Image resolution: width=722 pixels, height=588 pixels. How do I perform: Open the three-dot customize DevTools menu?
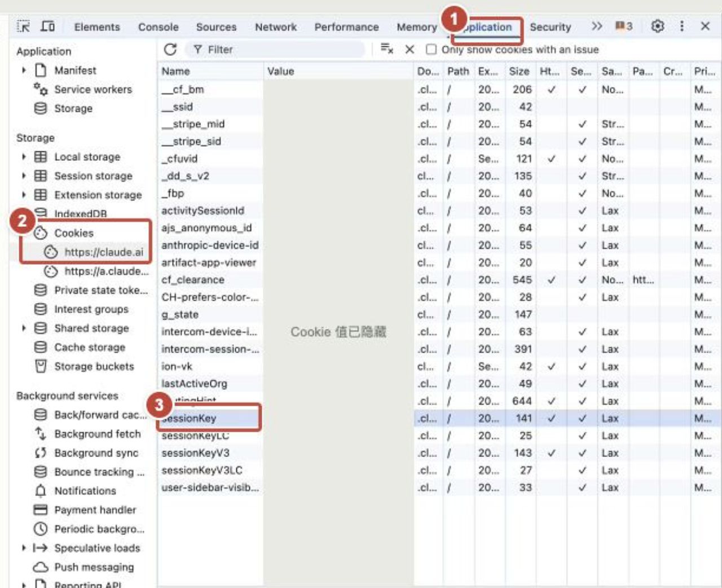[681, 27]
